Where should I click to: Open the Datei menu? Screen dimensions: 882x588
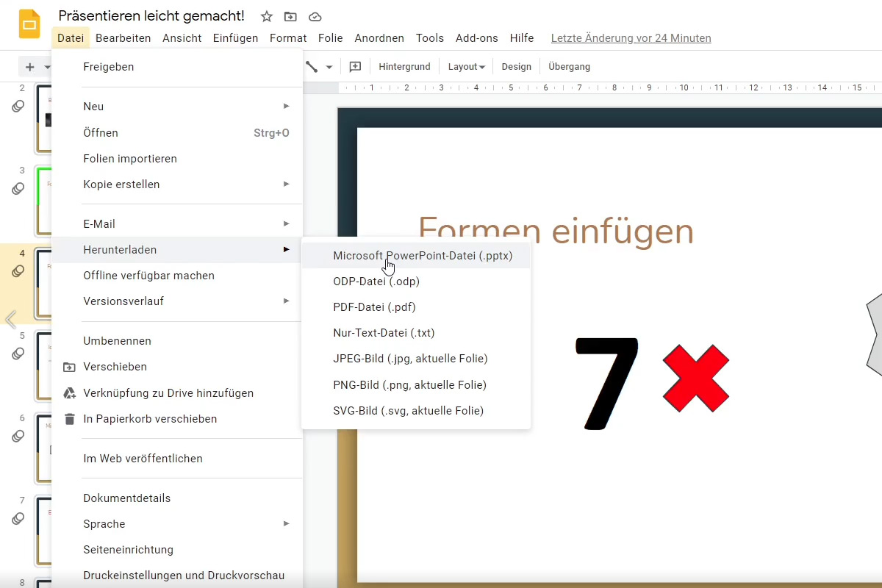71,38
